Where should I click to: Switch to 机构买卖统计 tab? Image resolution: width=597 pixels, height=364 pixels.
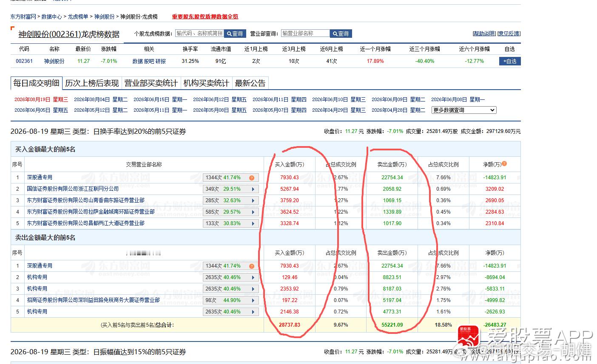(x=206, y=83)
